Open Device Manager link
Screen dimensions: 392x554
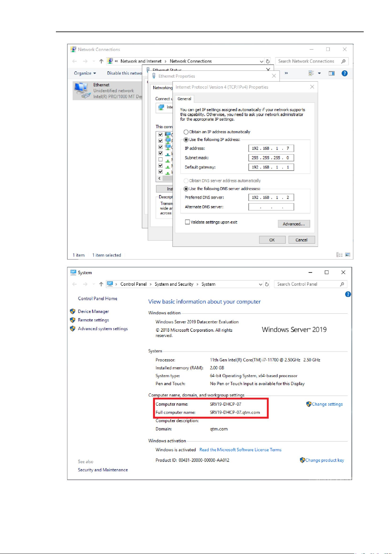point(93,311)
